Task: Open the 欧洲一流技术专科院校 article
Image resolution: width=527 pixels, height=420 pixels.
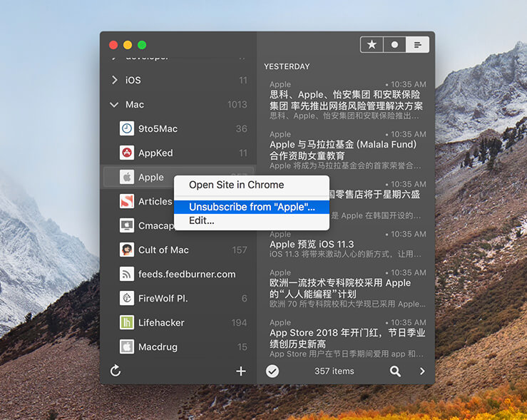Action: pos(346,288)
